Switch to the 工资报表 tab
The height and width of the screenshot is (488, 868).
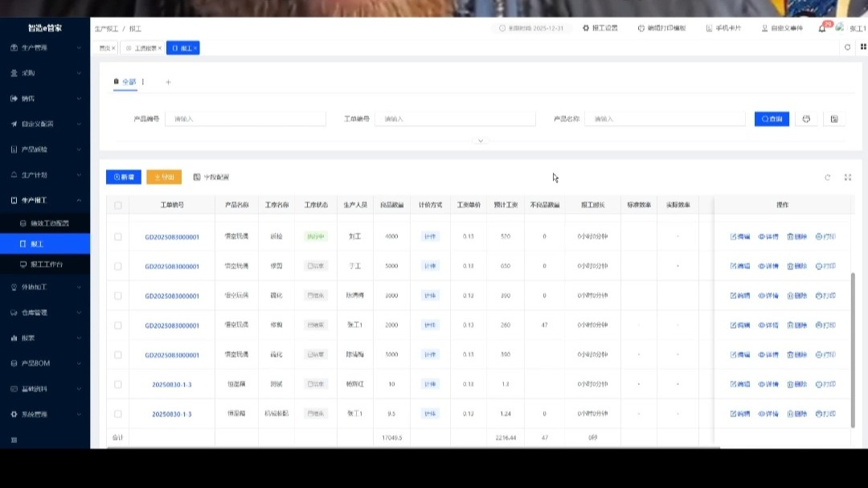tap(143, 48)
